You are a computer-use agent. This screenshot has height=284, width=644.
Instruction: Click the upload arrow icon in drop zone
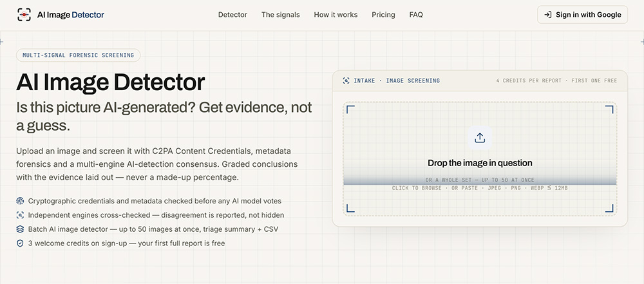[480, 138]
